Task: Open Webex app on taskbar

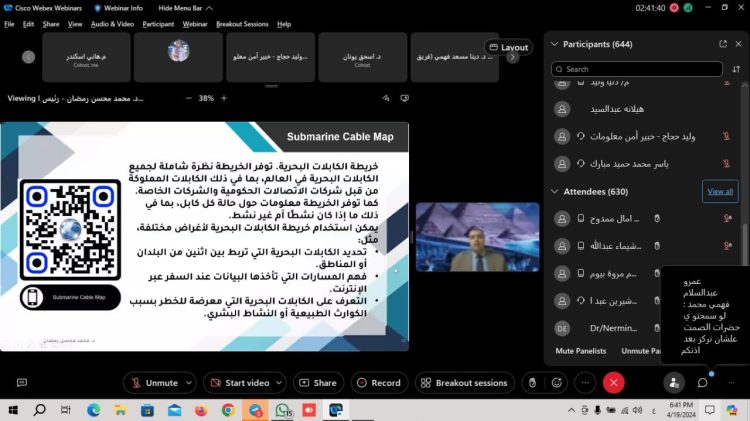Action: (x=335, y=410)
